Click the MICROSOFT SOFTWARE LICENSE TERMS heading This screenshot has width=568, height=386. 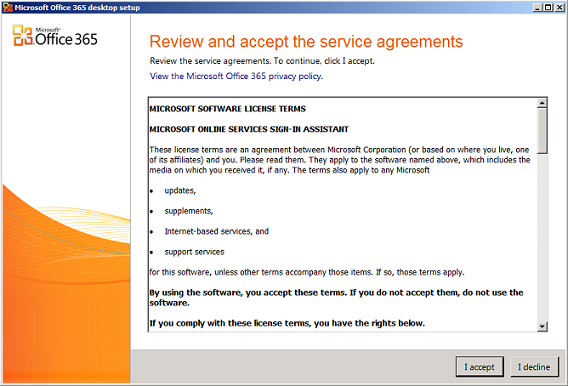228,109
